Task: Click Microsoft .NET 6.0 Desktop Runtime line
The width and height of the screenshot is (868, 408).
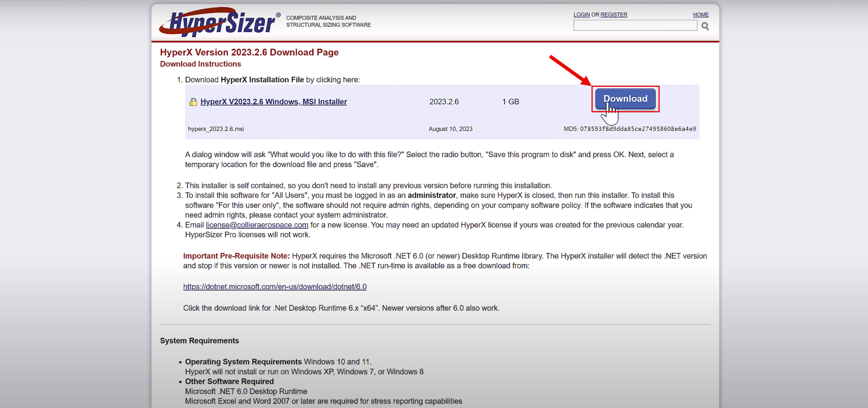Action: (246, 391)
